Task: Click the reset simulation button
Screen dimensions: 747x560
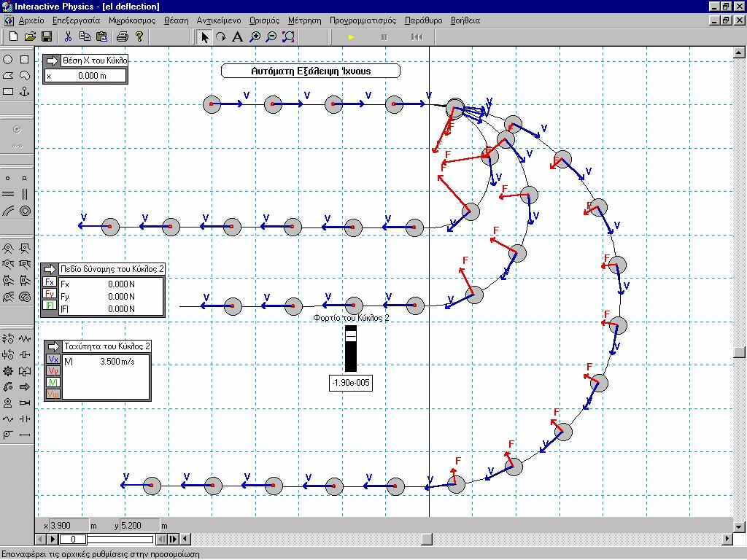Action: [x=417, y=37]
